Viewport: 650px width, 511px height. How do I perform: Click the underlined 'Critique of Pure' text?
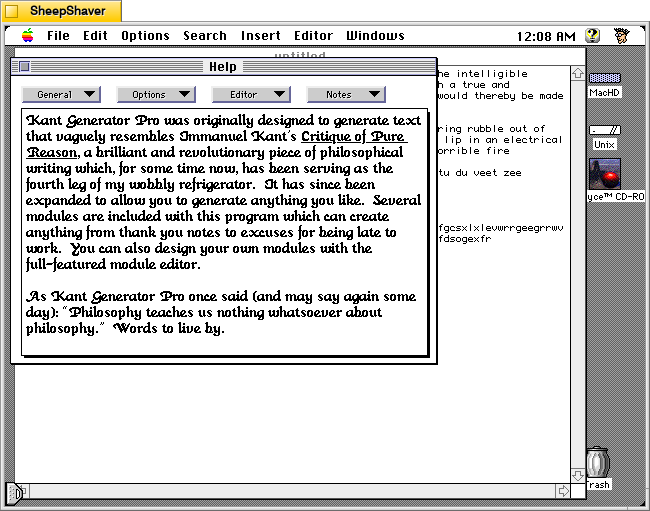354,136
